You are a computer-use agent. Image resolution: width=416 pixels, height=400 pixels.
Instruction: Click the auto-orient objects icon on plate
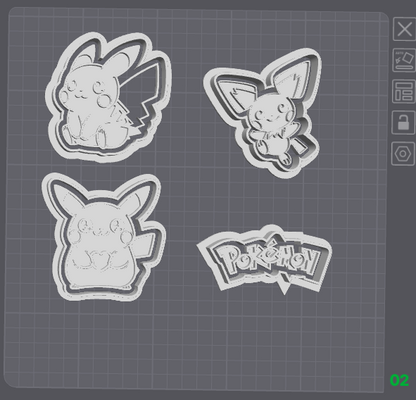[404, 60]
